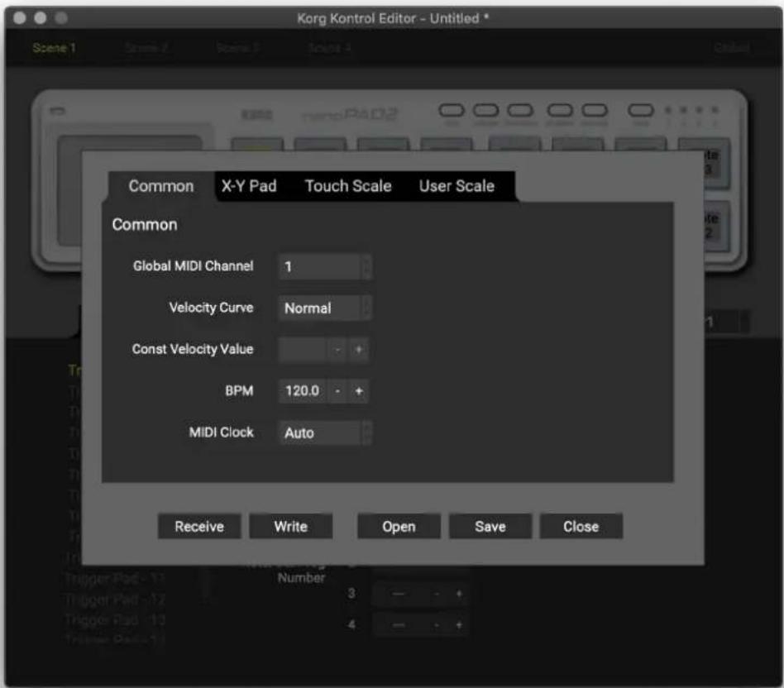Image resolution: width=784 pixels, height=688 pixels.
Task: Decrease note number 4 with minus
Action: tap(437, 625)
